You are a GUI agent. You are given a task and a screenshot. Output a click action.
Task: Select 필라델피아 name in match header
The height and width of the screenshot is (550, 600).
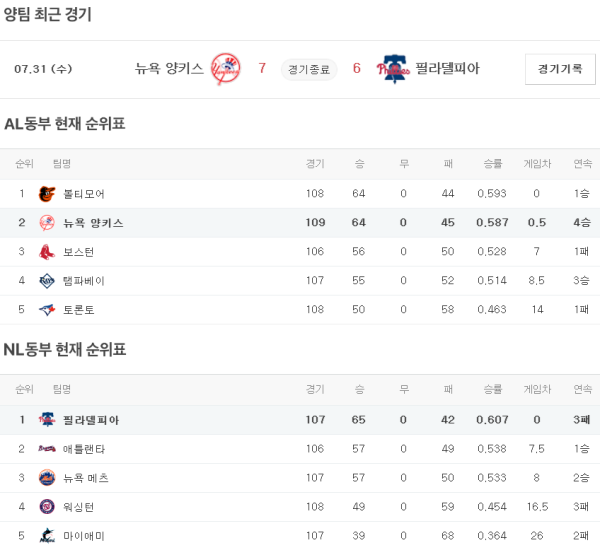click(446, 69)
